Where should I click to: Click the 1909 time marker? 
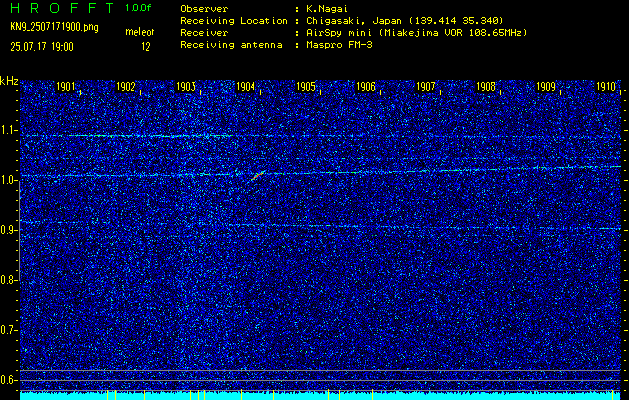click(546, 87)
